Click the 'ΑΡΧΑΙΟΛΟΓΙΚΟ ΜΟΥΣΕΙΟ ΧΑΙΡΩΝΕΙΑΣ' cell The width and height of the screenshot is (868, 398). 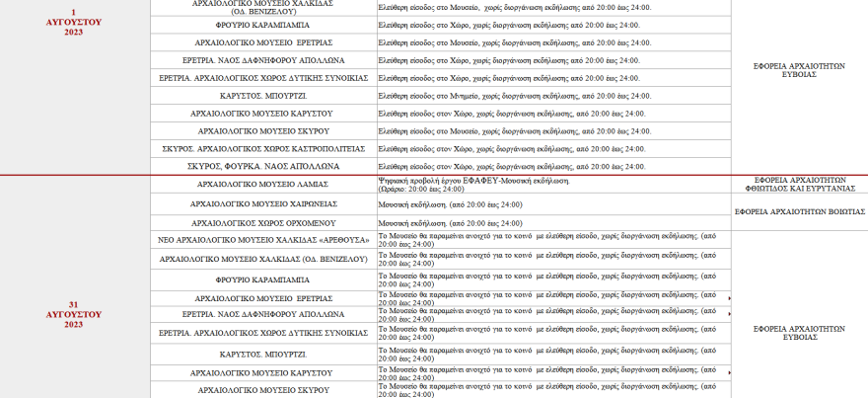(x=263, y=203)
